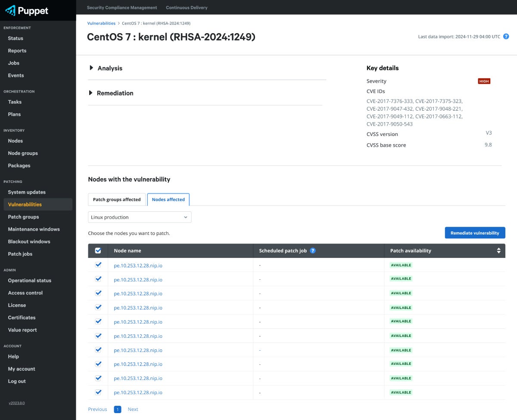
Task: Follow the Vulnerabilities breadcrumb link
Action: pyautogui.click(x=101, y=23)
